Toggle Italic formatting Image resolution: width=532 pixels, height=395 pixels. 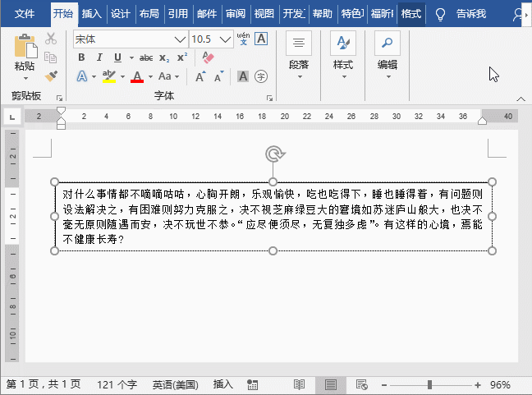click(x=99, y=57)
